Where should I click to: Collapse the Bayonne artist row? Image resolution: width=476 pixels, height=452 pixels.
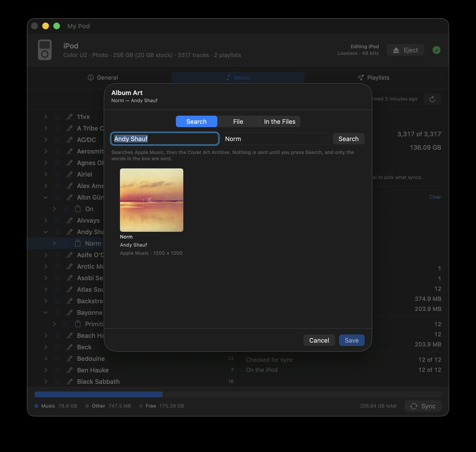(x=46, y=313)
